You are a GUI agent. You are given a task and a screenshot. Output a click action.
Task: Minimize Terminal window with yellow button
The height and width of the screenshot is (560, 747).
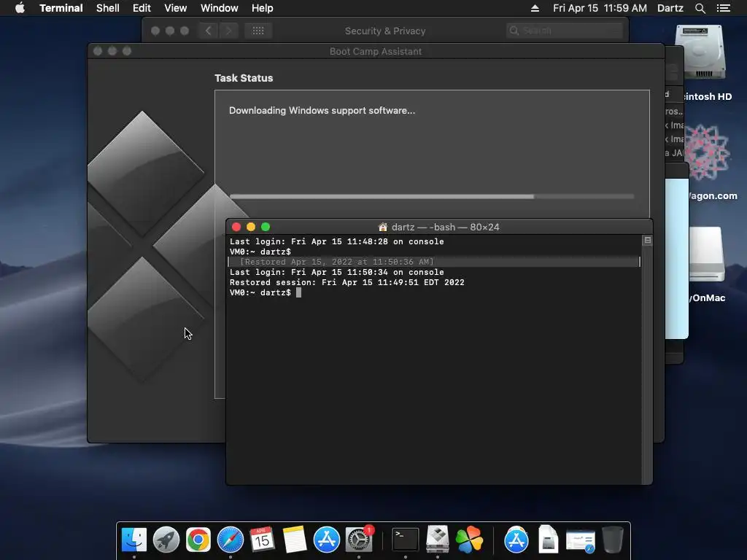251,227
